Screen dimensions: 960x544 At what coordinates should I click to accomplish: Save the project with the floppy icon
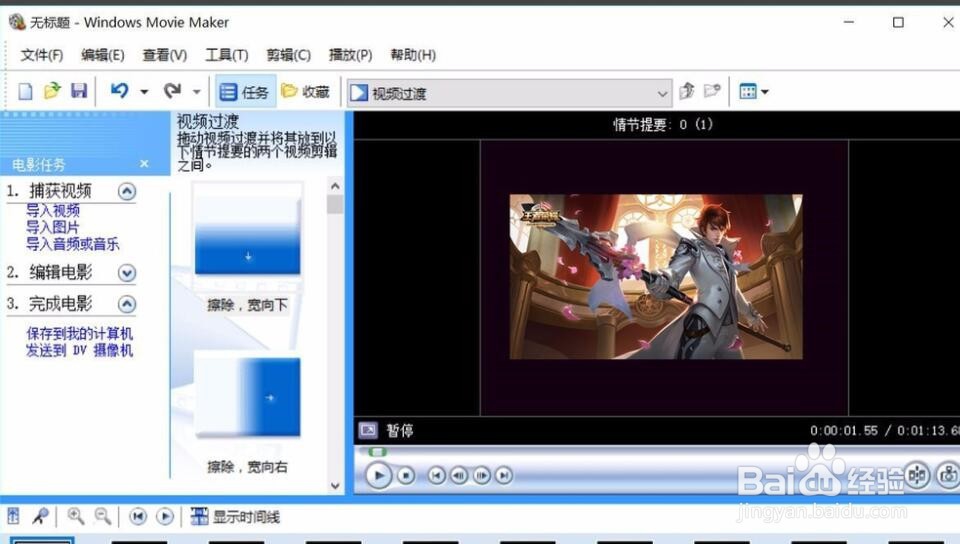point(79,91)
